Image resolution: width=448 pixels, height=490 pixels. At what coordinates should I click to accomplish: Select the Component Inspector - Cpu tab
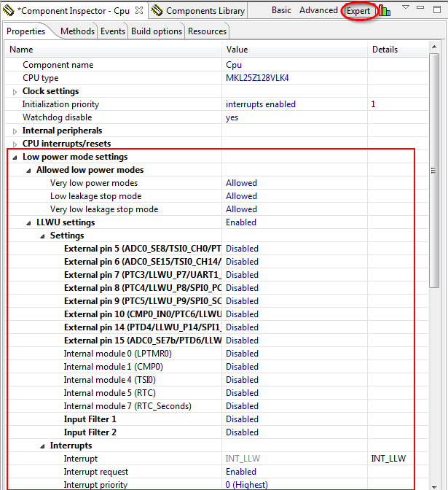(x=73, y=11)
